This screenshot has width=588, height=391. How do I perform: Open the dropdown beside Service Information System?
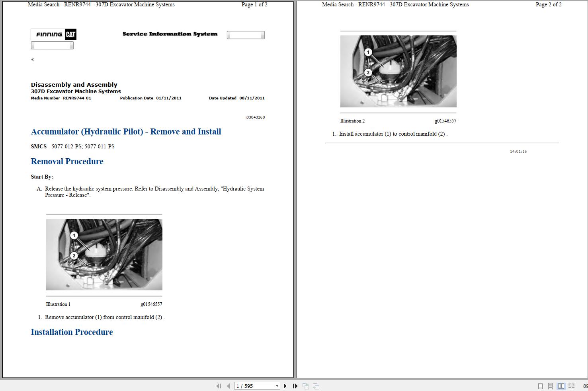point(246,35)
